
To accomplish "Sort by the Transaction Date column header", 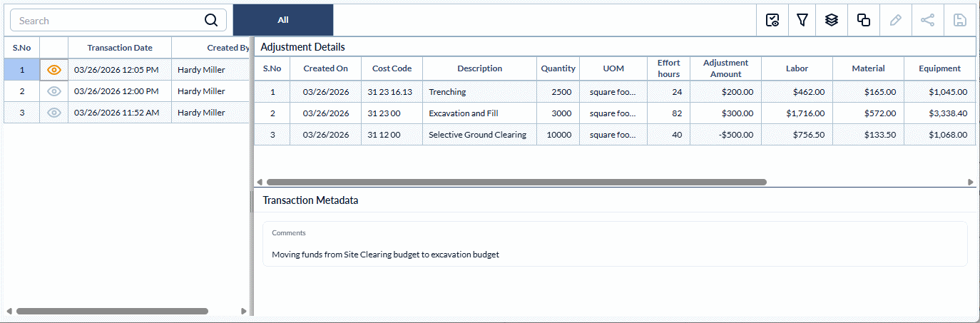I will coord(120,48).
